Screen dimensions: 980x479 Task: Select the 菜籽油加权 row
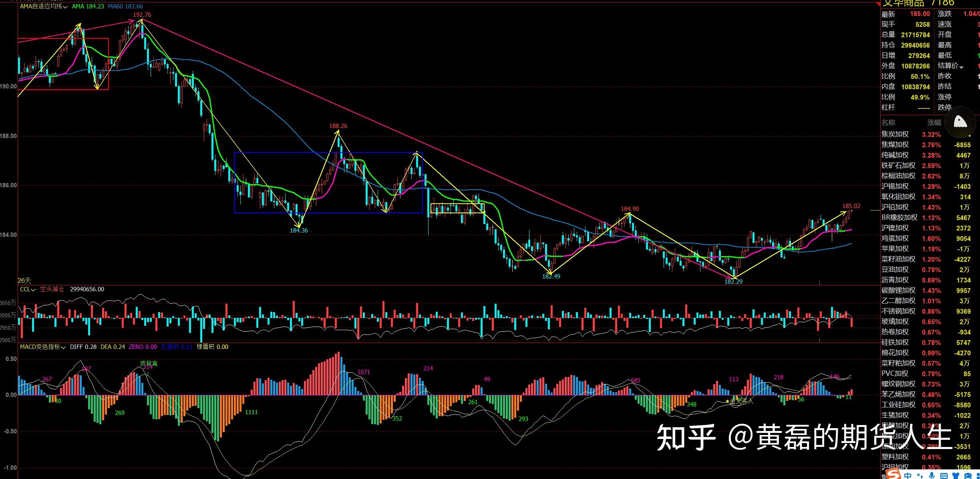tap(926, 259)
